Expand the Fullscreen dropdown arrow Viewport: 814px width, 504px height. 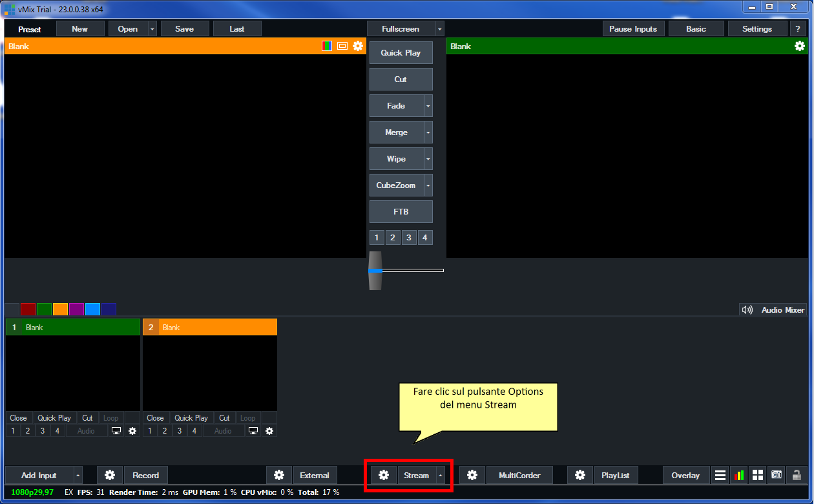[439, 28]
